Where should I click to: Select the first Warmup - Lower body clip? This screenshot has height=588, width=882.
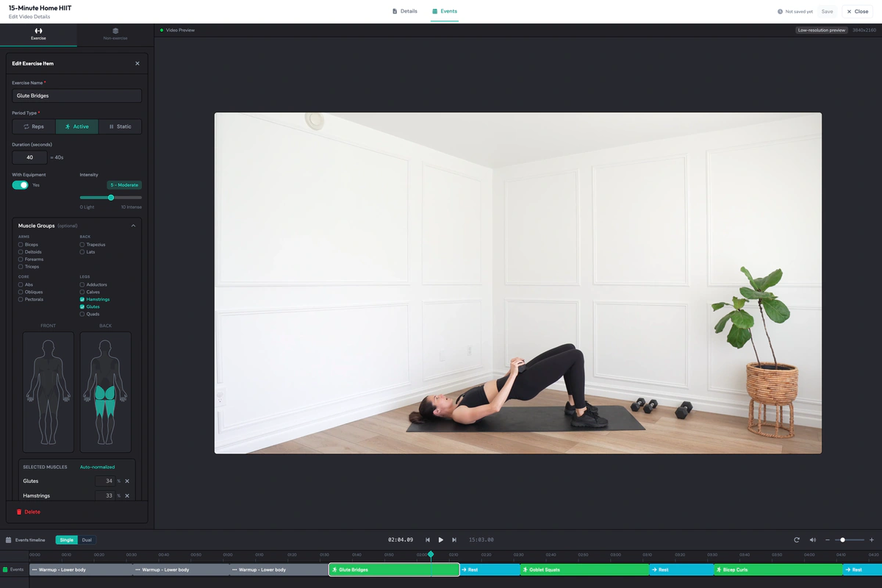pyautogui.click(x=81, y=570)
